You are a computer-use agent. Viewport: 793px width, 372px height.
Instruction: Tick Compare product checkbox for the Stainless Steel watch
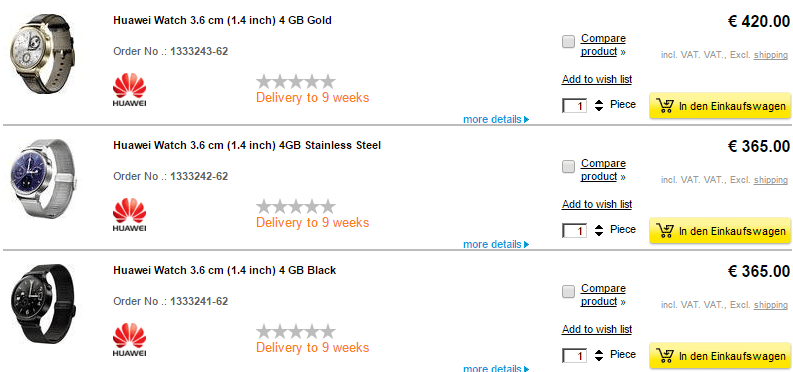[568, 166]
